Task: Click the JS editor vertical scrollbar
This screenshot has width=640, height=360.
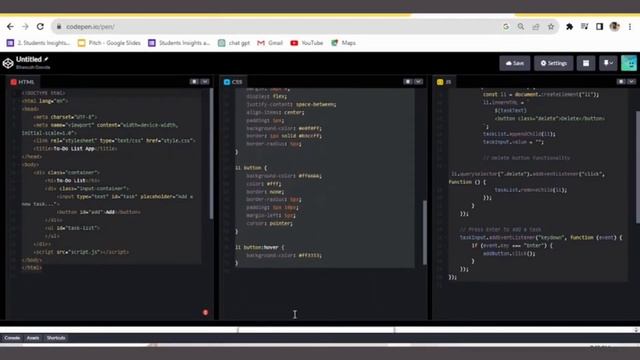Action: coord(638,167)
